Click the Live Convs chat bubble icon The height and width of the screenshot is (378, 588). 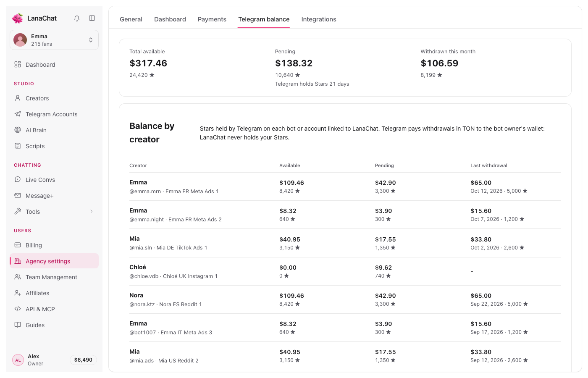18,179
